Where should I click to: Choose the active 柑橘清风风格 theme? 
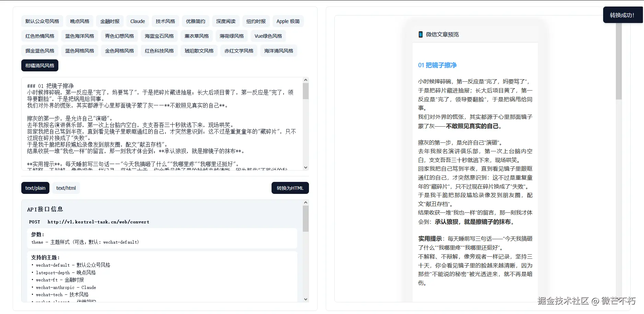pos(40,66)
